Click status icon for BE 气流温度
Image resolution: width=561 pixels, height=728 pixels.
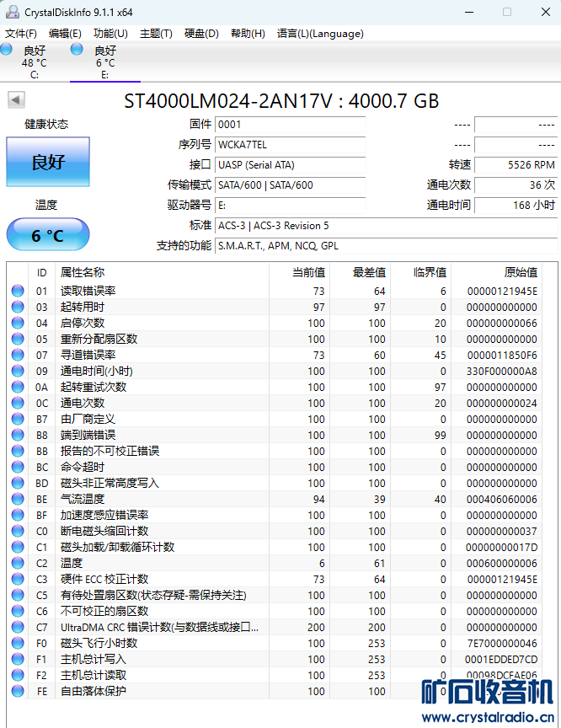(18, 499)
